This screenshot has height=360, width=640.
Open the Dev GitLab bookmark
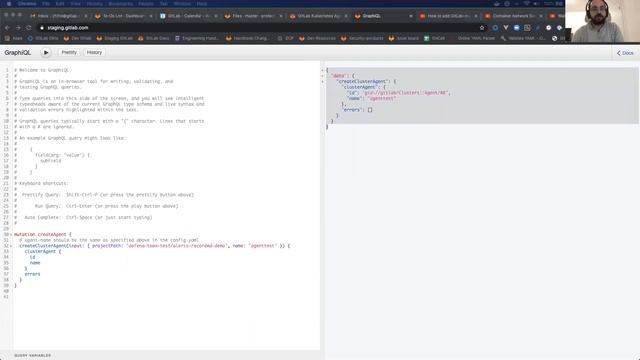(78, 38)
